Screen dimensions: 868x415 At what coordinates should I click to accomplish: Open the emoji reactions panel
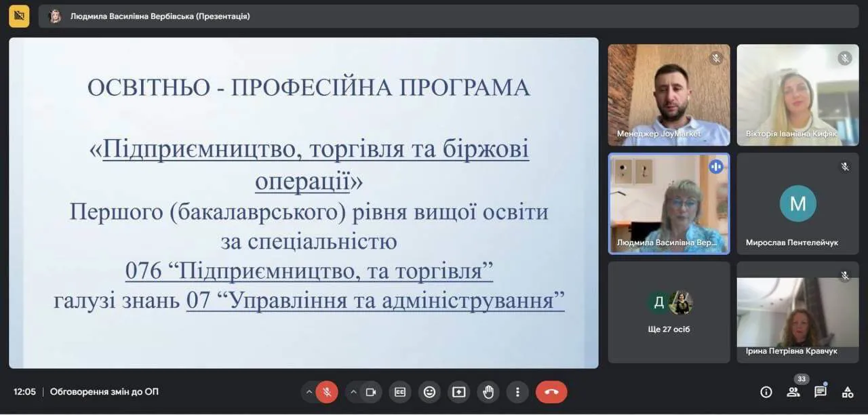point(429,392)
